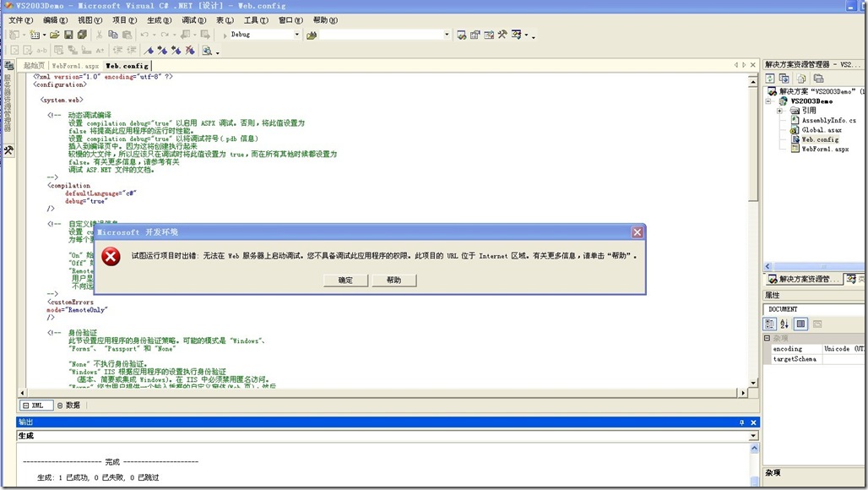Toggle bookmark with the flag icon
Image resolution: width=868 pixels, height=490 pixels.
tap(149, 51)
